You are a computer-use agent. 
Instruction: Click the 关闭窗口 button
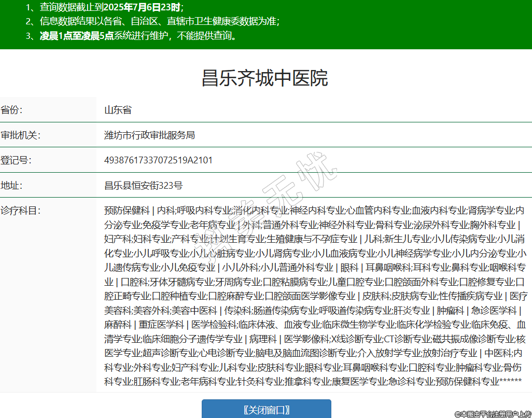(x=266, y=410)
